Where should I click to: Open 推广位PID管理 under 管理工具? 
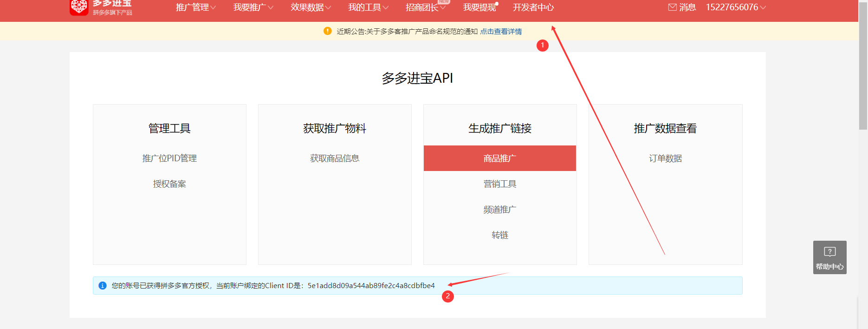[169, 158]
